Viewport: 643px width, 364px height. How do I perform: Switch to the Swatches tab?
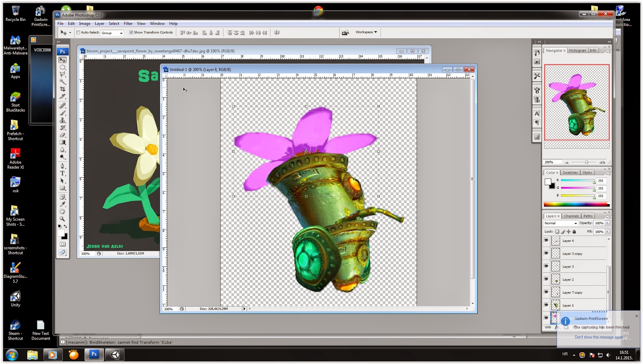coord(570,173)
